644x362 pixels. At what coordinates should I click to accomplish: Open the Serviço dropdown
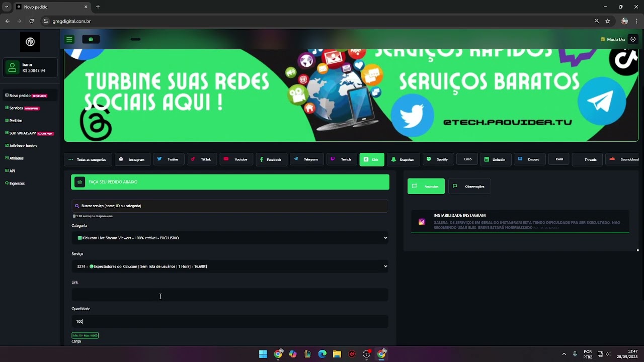click(230, 266)
